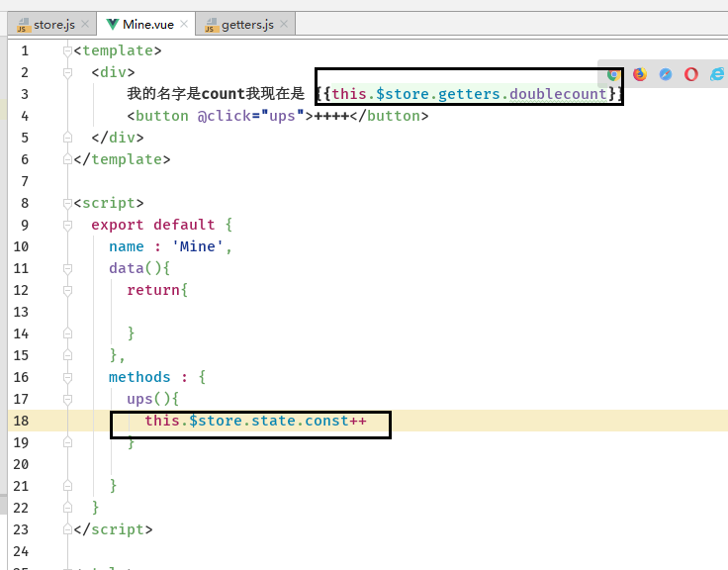The width and height of the screenshot is (728, 570).
Task: Click fold end marker at line 6
Action: click(x=68, y=159)
